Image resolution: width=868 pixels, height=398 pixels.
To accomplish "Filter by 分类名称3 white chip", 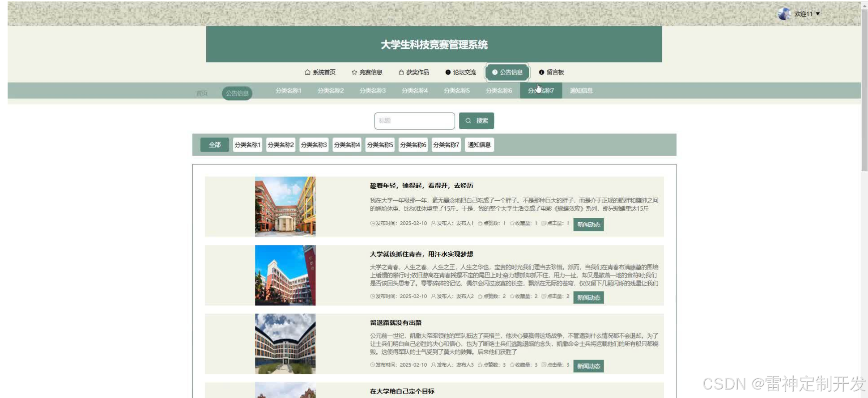I will (314, 145).
